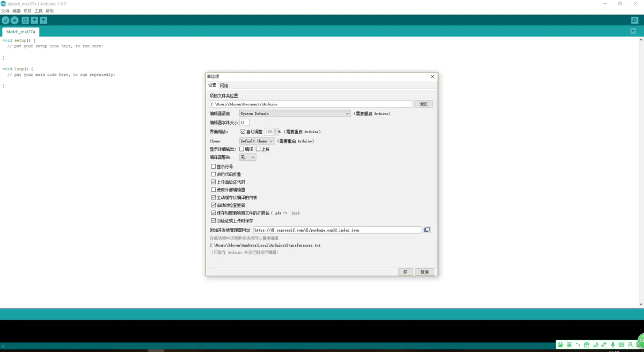The width and height of the screenshot is (644, 352).
Task: Open the Theme Default theme dropdown
Action: (257, 141)
